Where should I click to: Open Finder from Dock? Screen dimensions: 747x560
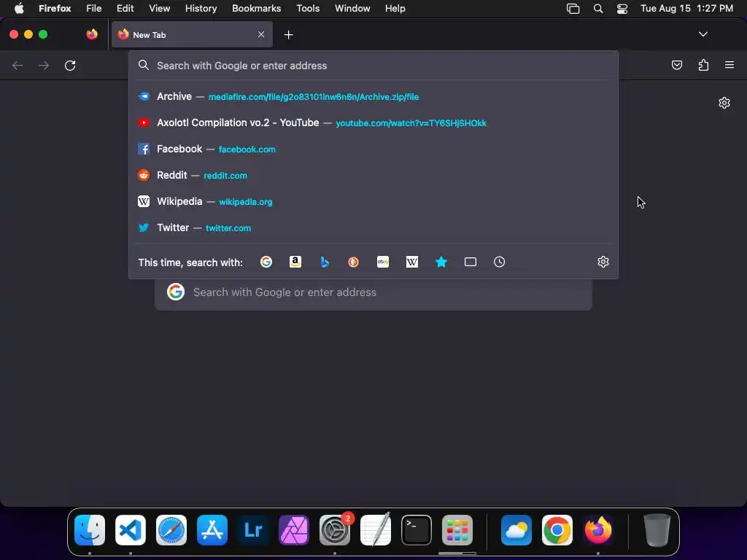[x=90, y=530]
